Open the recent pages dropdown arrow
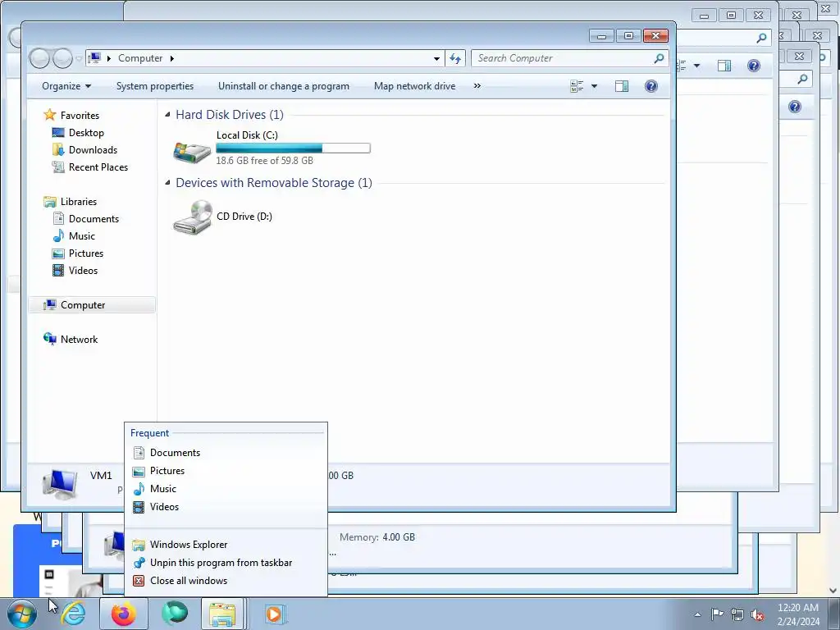Image resolution: width=840 pixels, height=630 pixels. [x=79, y=58]
